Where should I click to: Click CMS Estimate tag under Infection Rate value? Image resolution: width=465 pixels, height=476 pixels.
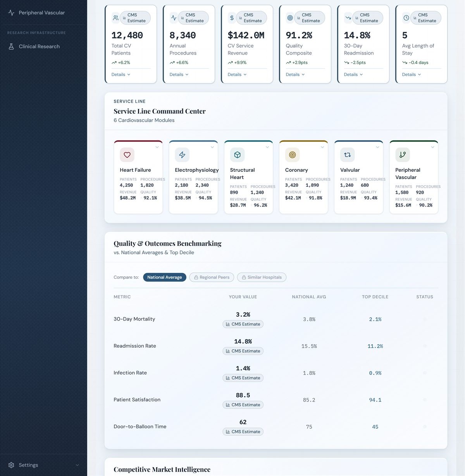[x=243, y=378]
